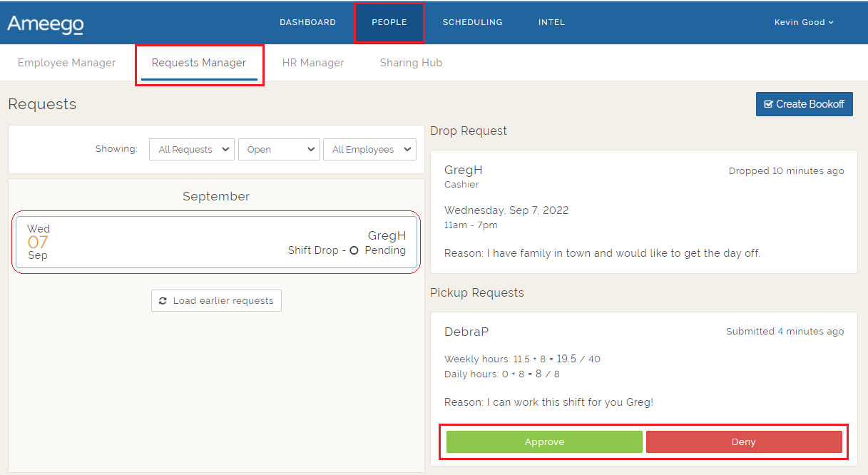Approve DebraP's pickup request
The width and height of the screenshot is (868, 475).
pos(543,441)
